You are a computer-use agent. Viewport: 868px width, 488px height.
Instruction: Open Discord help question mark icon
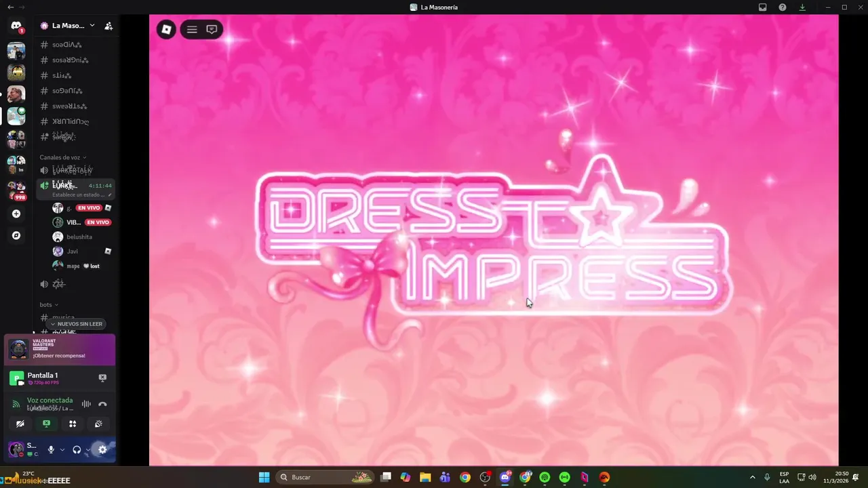(783, 7)
